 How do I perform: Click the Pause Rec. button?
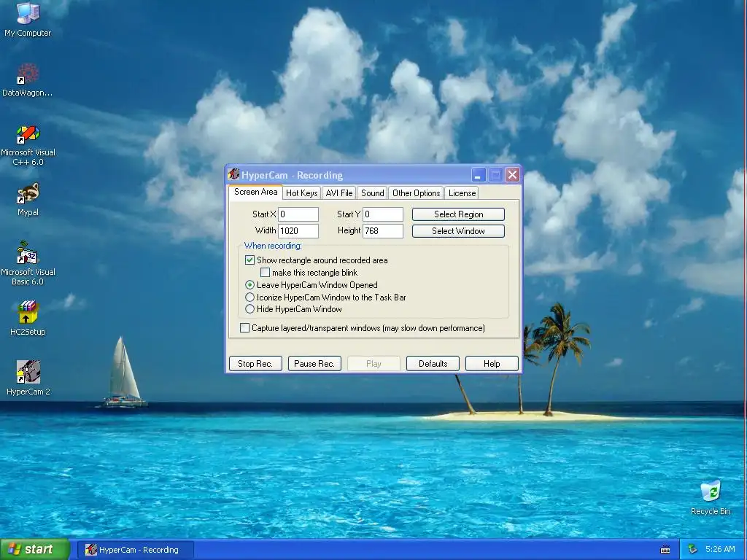[314, 363]
